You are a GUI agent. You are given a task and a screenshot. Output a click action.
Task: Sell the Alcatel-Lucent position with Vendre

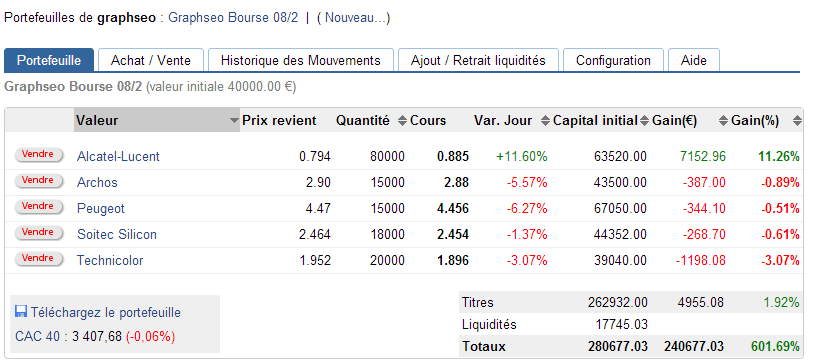[x=39, y=154]
